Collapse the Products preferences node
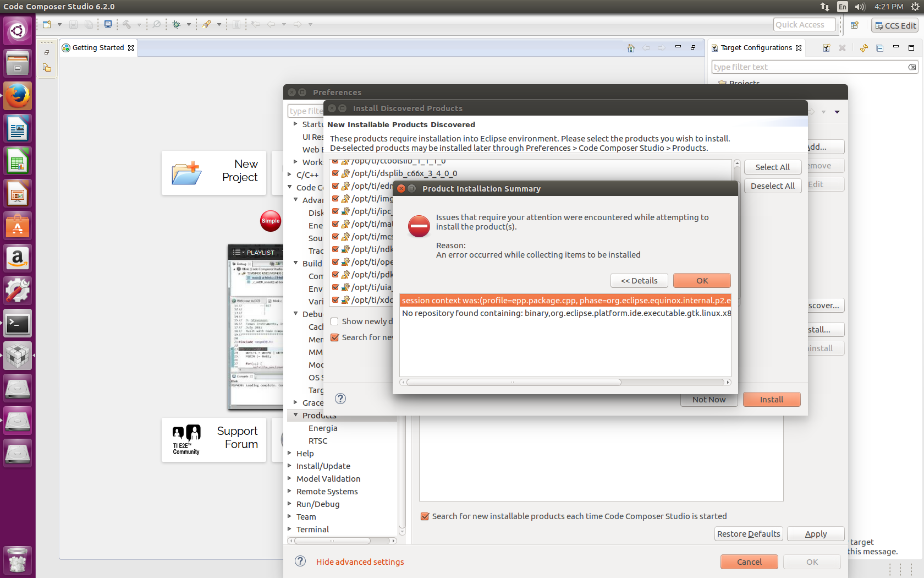This screenshot has height=578, width=924. [x=295, y=415]
